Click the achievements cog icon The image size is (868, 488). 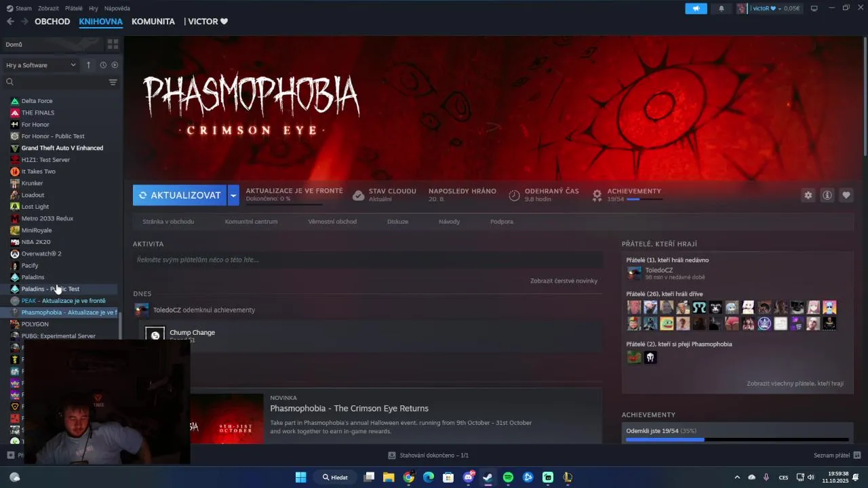597,195
